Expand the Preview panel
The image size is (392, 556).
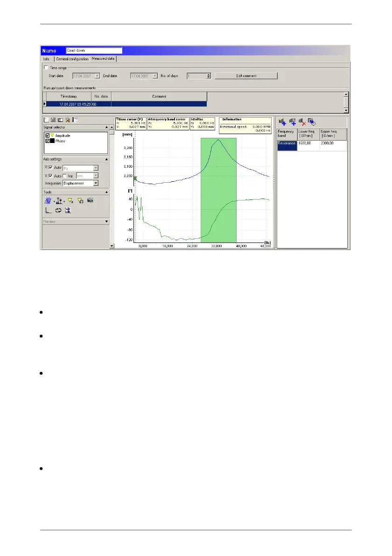pyautogui.click(x=106, y=221)
